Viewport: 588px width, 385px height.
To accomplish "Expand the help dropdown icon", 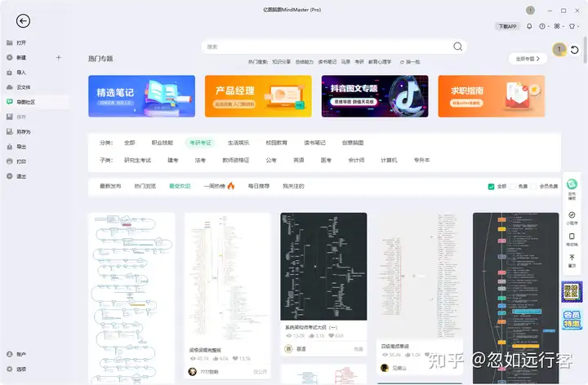I will (x=544, y=26).
